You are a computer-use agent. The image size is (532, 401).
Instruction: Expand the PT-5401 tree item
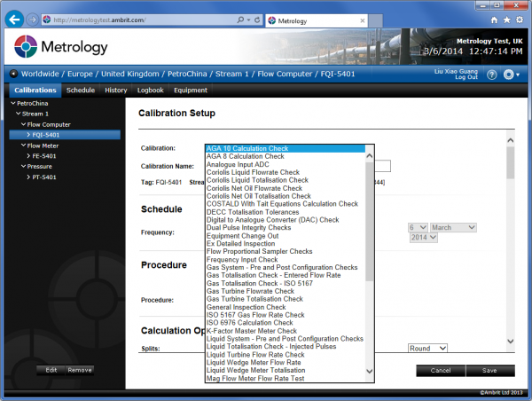click(x=28, y=177)
